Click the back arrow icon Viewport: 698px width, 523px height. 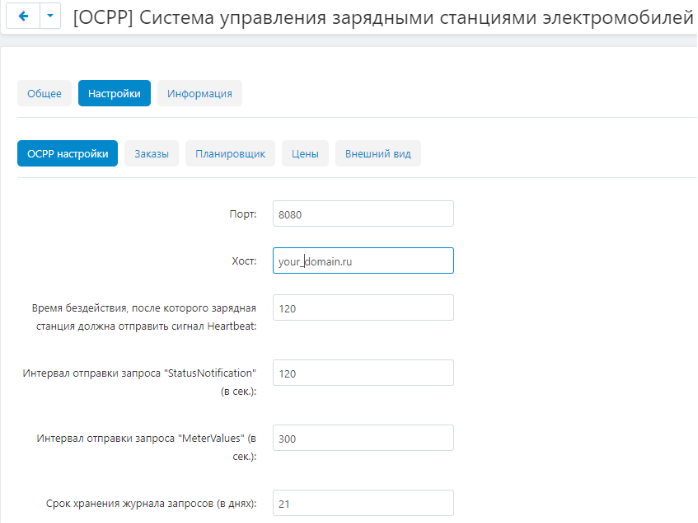(x=23, y=16)
